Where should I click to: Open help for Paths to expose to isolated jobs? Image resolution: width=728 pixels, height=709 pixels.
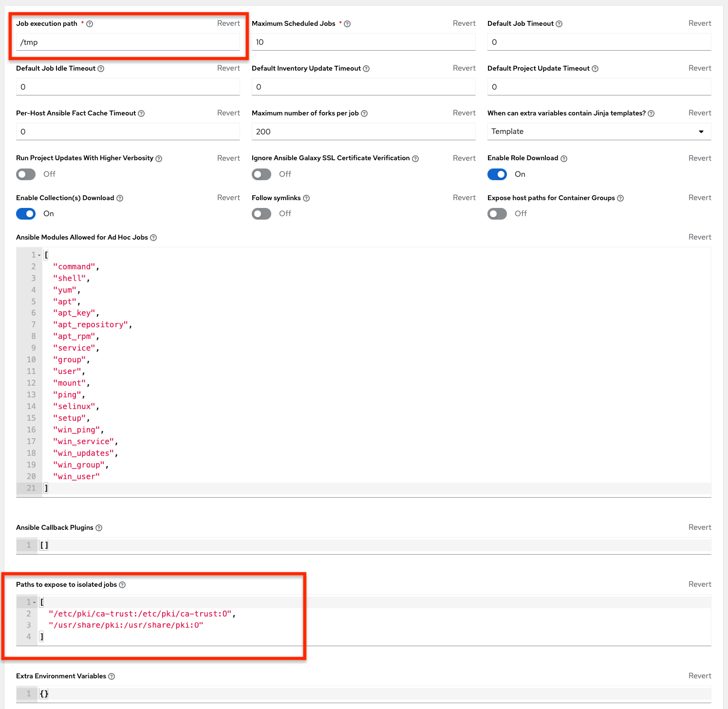coord(122,585)
